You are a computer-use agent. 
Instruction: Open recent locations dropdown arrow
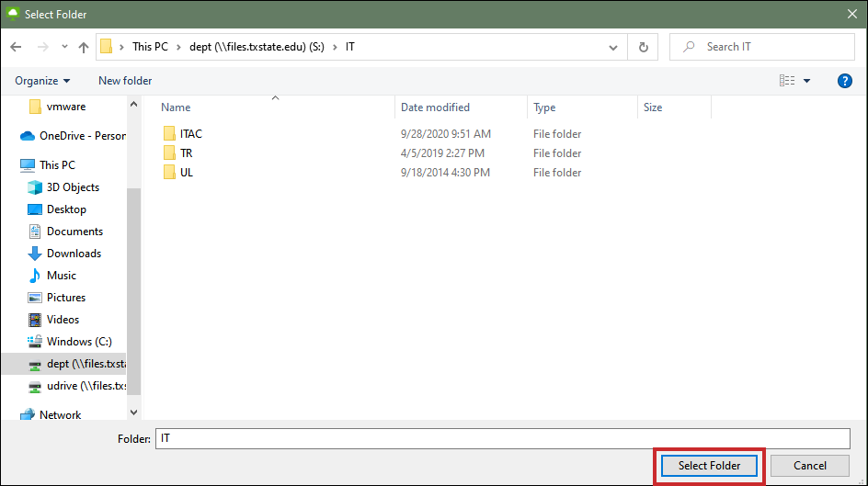click(64, 47)
